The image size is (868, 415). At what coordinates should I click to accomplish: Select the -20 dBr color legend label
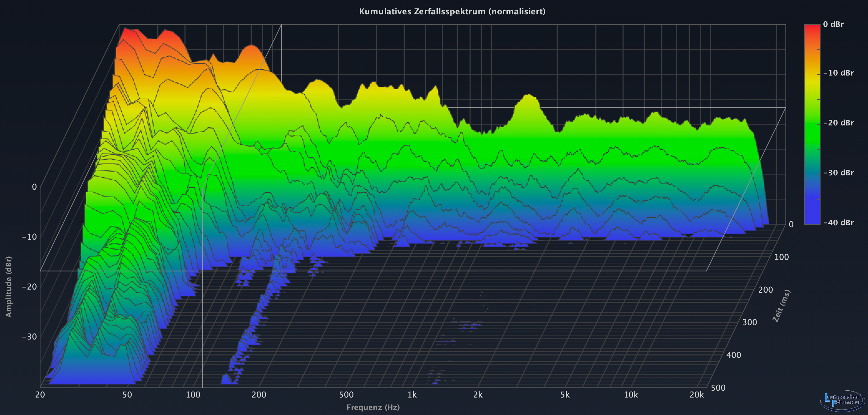coord(838,123)
